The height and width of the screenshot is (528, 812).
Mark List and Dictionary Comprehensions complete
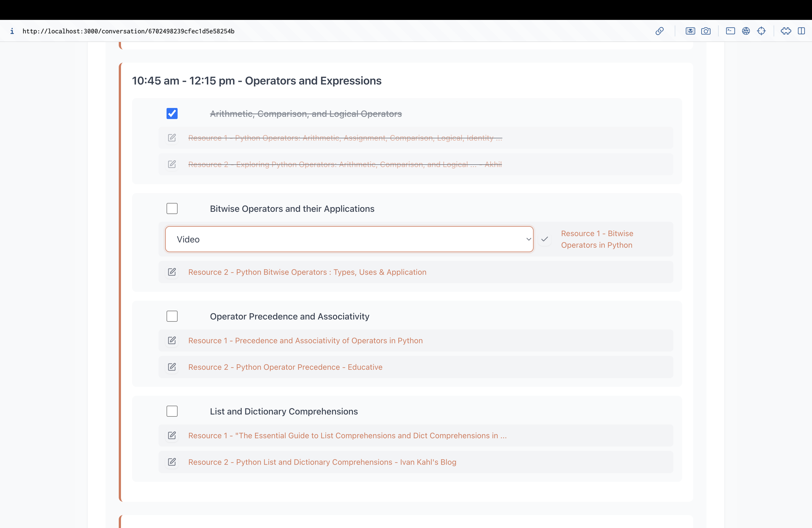point(172,411)
